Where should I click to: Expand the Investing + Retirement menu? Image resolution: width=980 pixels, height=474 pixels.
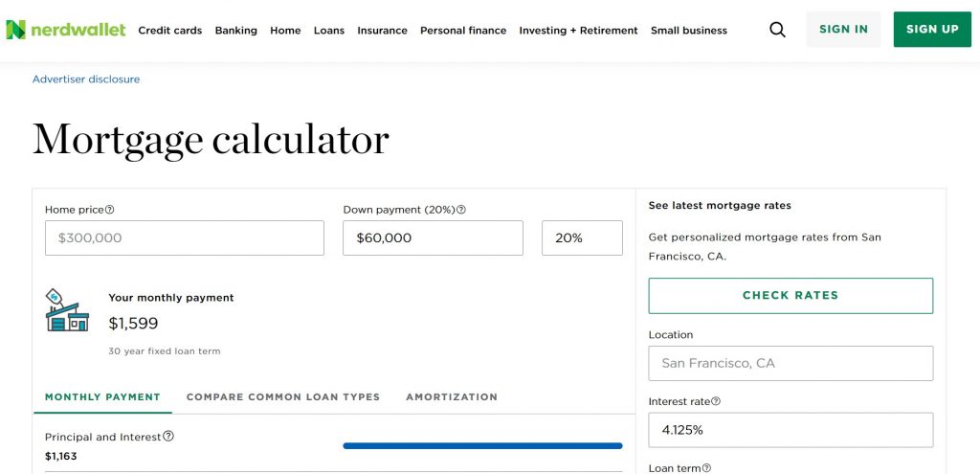tap(578, 31)
